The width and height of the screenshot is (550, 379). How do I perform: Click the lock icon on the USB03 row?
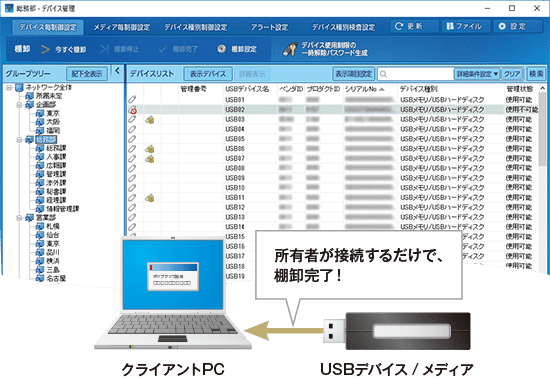tap(150, 120)
